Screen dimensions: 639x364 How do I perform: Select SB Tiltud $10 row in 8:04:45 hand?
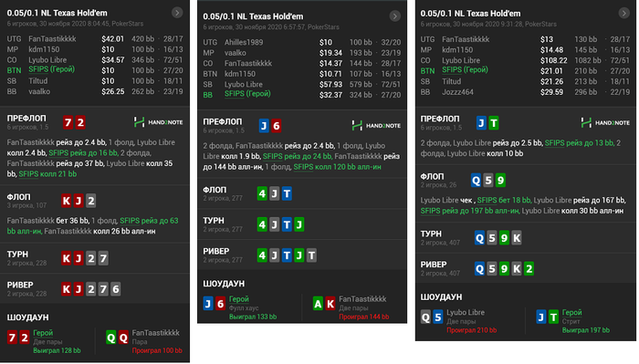coord(95,81)
